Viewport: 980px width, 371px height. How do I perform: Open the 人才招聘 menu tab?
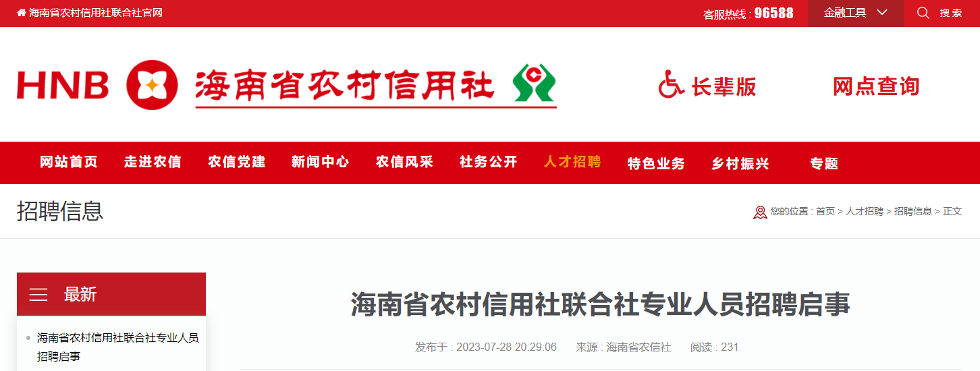(x=572, y=162)
